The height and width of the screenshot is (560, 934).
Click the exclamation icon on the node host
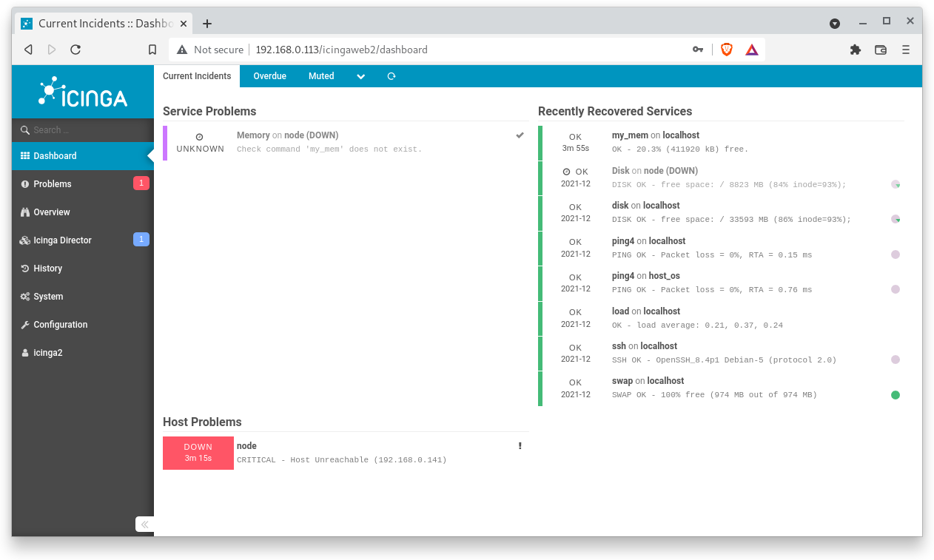coord(520,445)
